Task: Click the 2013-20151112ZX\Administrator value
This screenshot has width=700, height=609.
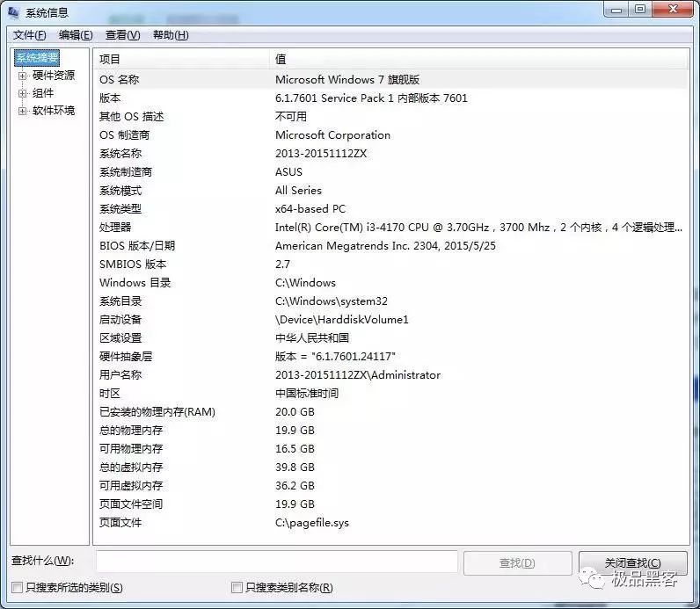Action: point(358,374)
